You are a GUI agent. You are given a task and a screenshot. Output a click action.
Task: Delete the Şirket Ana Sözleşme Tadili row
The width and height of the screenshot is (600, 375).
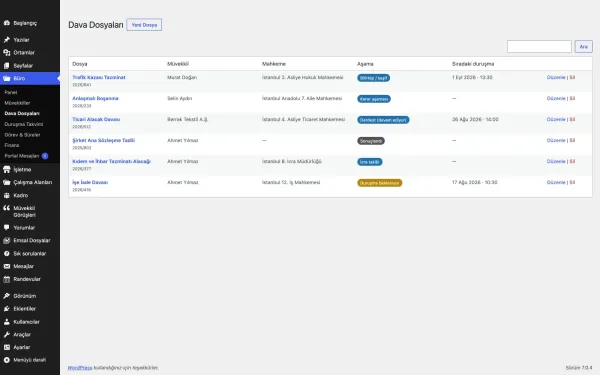[x=572, y=140]
